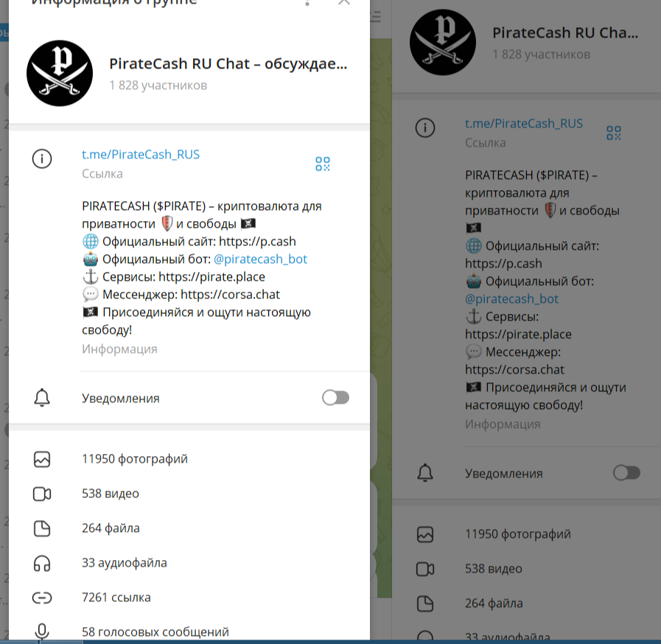Click the link icon for 7261 ссылка
The image size is (661, 644).
[x=42, y=598]
